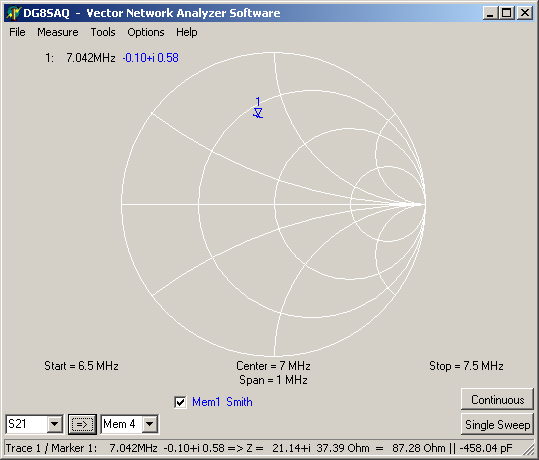
Task: Expand the S21 source dropdown arrow
Action: [x=55, y=424]
